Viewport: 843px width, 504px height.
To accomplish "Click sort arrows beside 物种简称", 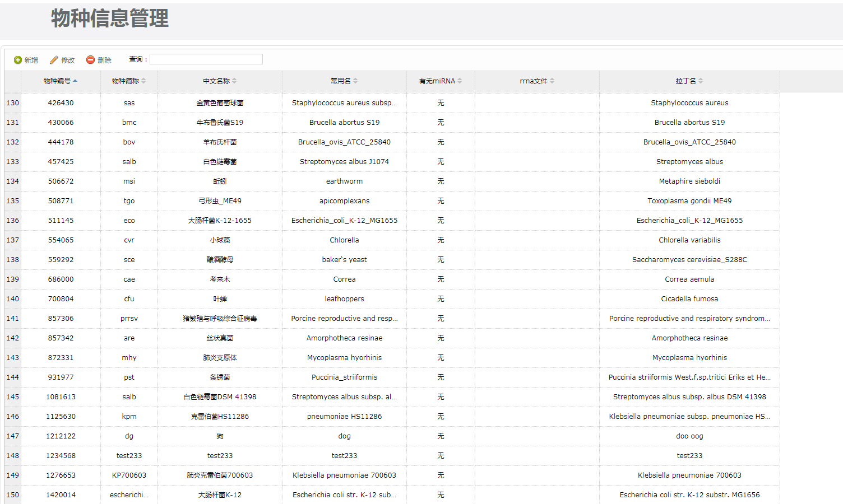I will pyautogui.click(x=143, y=81).
